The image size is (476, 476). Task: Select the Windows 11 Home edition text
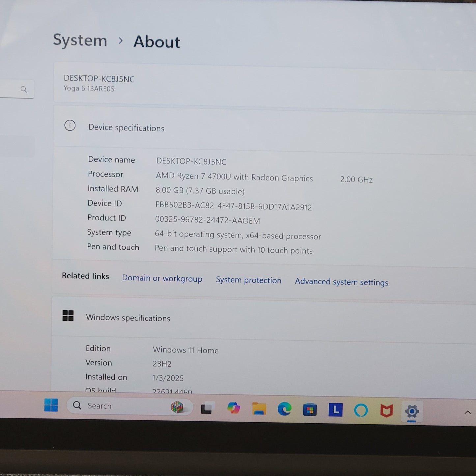point(185,350)
